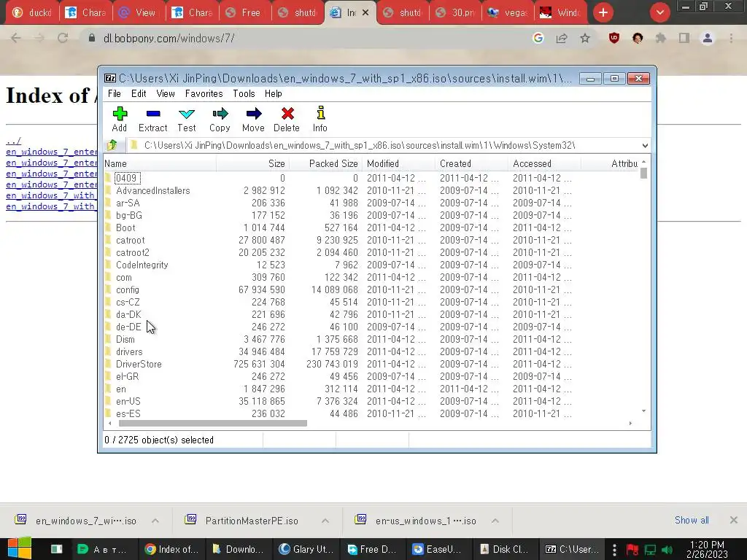This screenshot has width=747, height=560.
Task: Click the Google icon in address bar
Action: click(x=538, y=38)
